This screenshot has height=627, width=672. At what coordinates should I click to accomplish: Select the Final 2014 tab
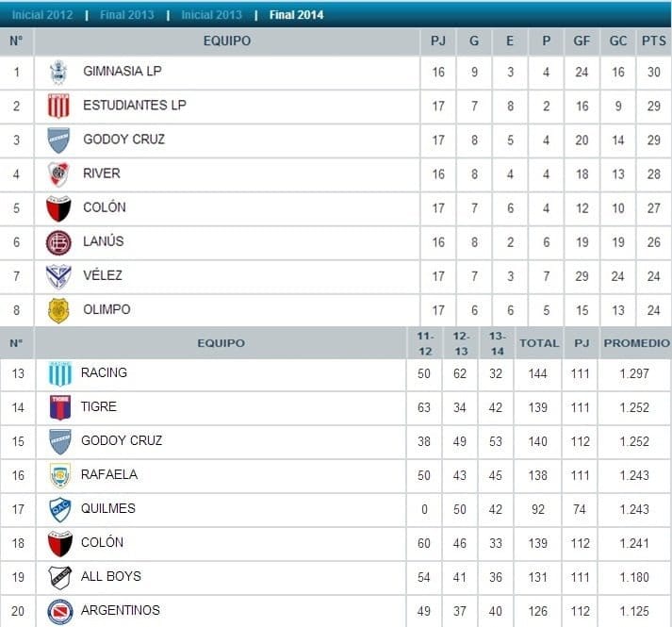click(296, 15)
